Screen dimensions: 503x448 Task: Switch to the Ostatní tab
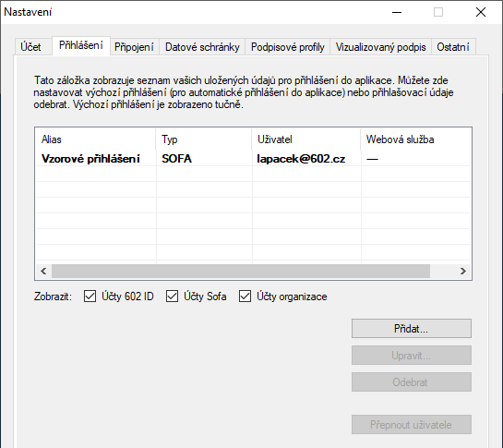[x=453, y=47]
